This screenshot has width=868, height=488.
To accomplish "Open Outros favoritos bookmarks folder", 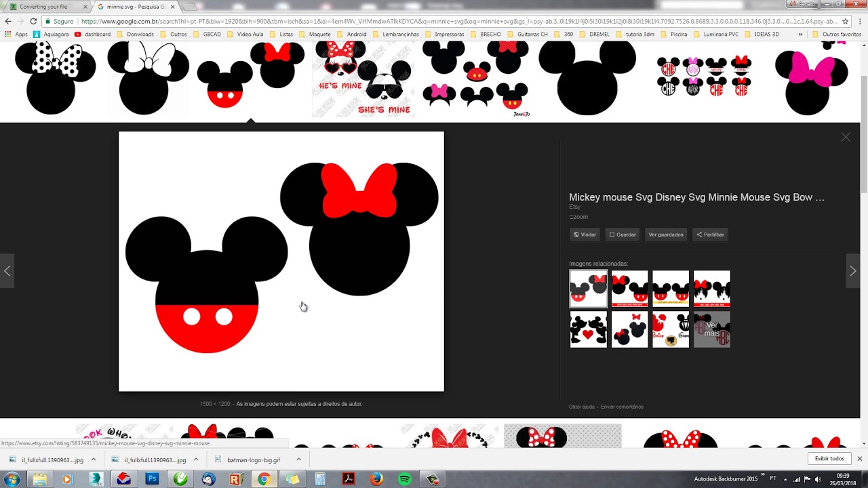I will point(836,34).
